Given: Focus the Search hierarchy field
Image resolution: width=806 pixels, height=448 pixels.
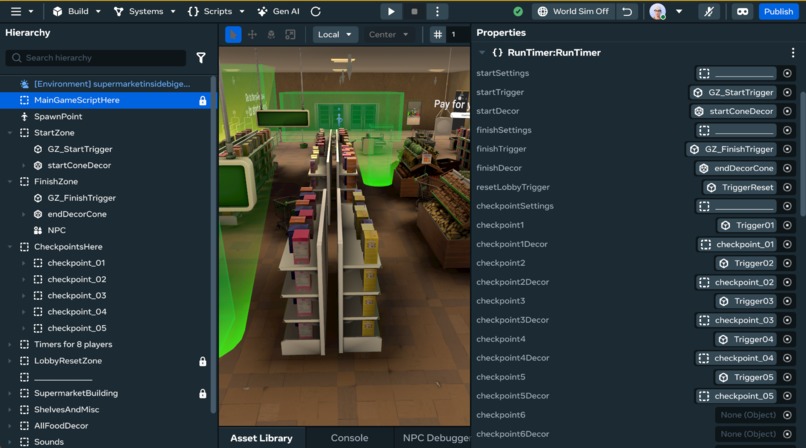Looking at the screenshot, I should (x=96, y=58).
